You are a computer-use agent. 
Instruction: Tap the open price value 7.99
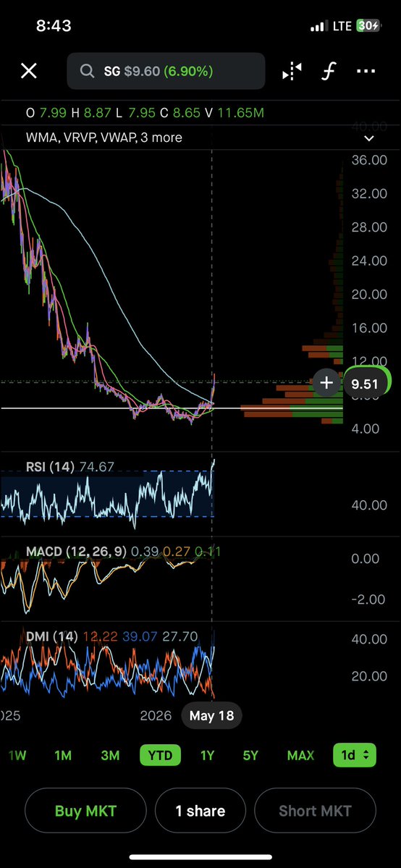(x=53, y=113)
